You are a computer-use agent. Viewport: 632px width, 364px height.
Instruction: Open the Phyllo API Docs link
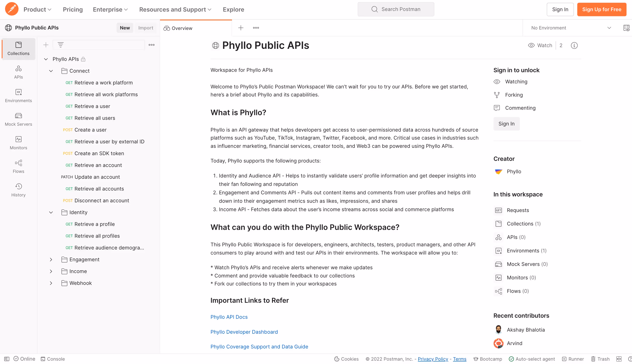(x=229, y=317)
